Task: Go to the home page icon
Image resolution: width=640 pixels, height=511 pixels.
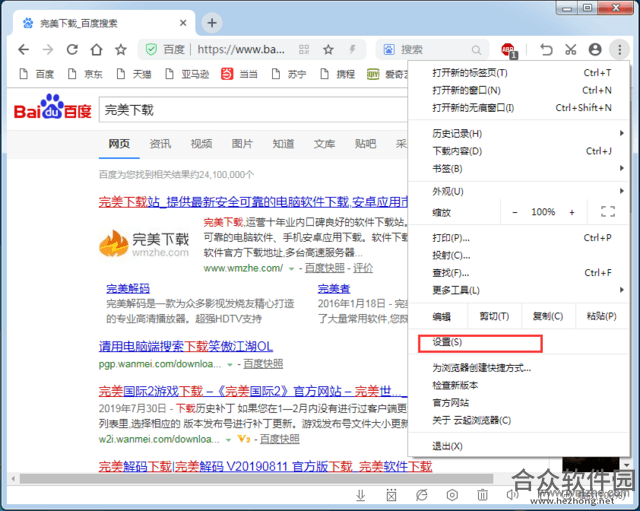Action: point(96,50)
